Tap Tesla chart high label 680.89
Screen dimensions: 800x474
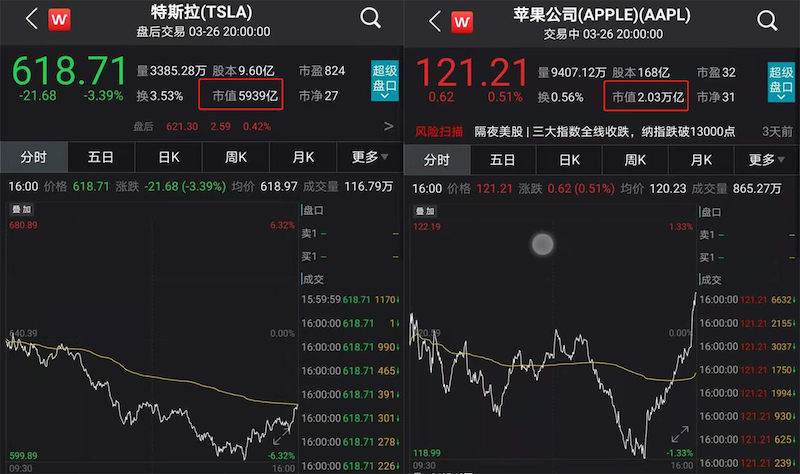pos(23,225)
